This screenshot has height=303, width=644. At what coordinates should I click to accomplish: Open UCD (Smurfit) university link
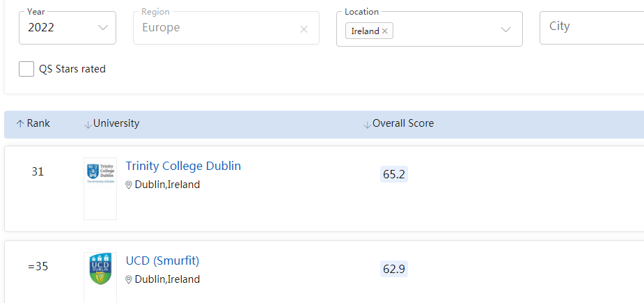(x=162, y=261)
